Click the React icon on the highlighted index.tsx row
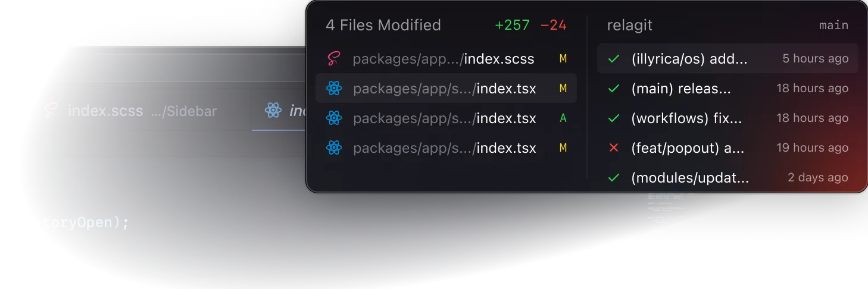The image size is (868, 289). point(334,89)
